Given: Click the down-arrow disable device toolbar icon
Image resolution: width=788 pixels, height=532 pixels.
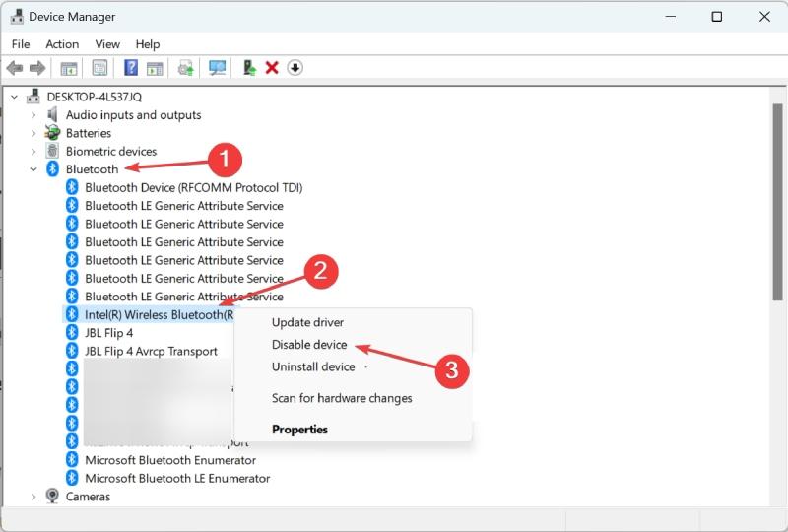Looking at the screenshot, I should pyautogui.click(x=295, y=67).
